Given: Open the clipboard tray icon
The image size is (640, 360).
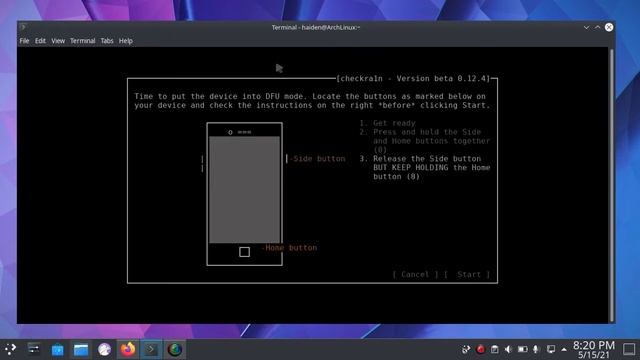Looking at the screenshot, I should click(494, 349).
